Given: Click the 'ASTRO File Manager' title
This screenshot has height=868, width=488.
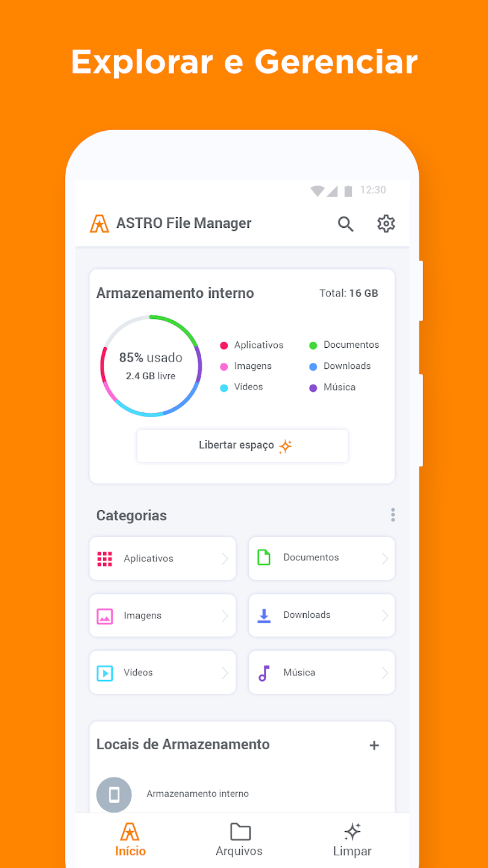Looking at the screenshot, I should pos(184,223).
